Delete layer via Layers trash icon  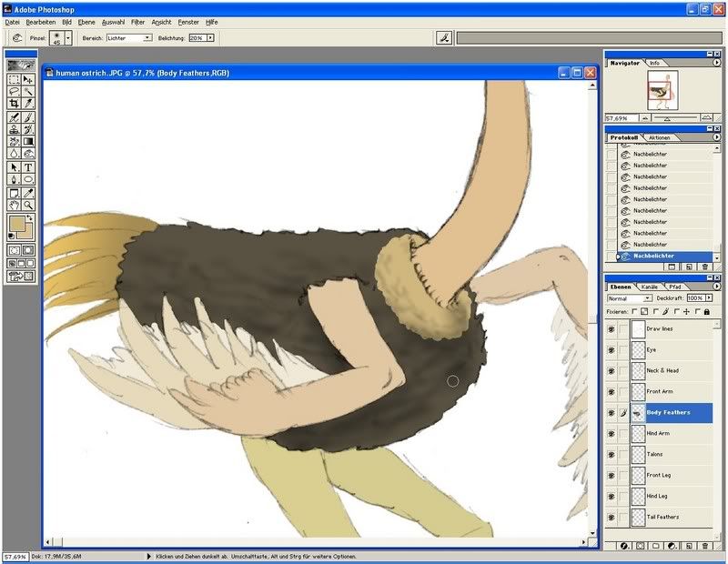pyautogui.click(x=705, y=546)
